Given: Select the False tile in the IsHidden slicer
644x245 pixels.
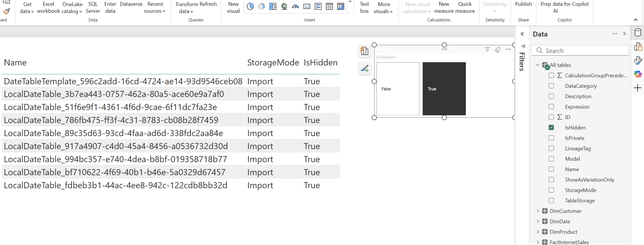Looking at the screenshot, I should [398, 89].
